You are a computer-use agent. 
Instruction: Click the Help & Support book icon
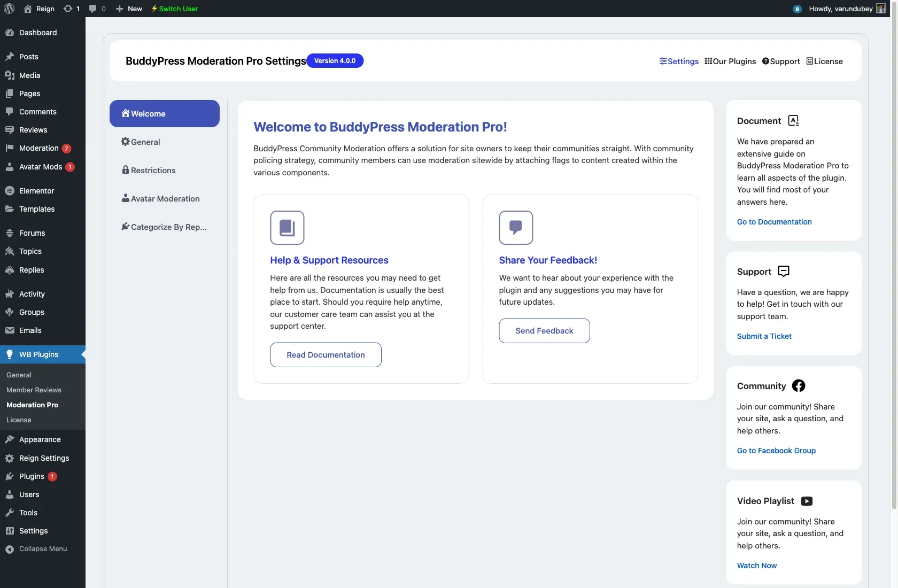coord(287,228)
